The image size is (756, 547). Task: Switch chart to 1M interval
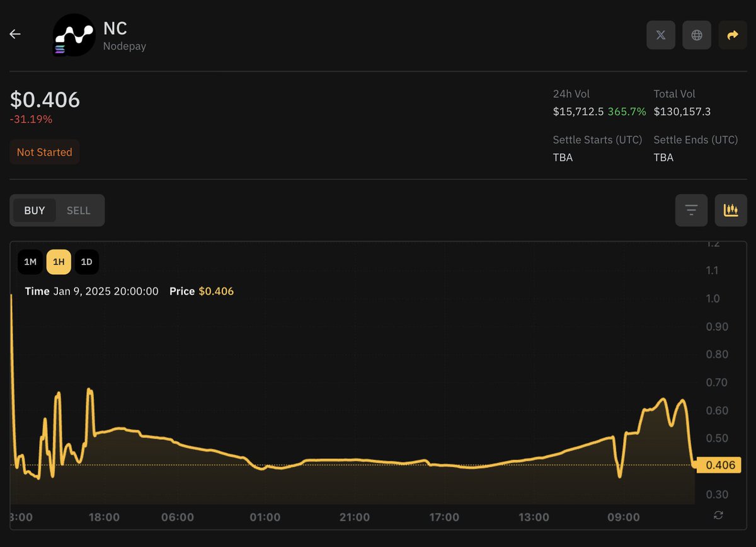(x=30, y=262)
